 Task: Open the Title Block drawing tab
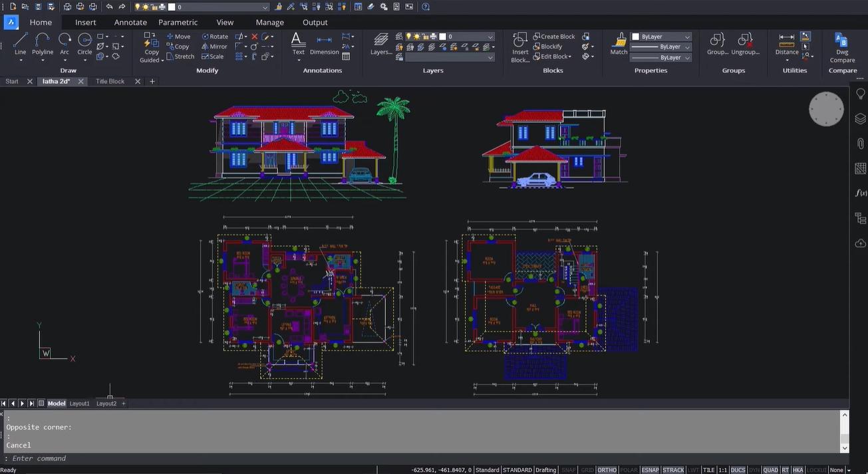[110, 81]
